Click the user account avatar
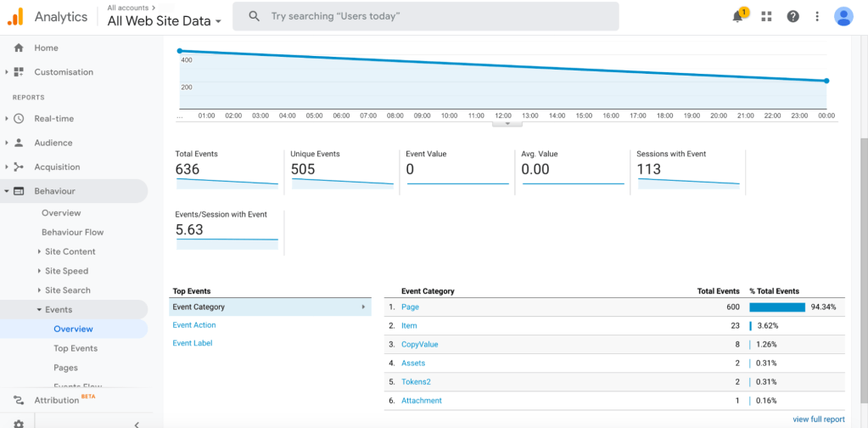 (x=843, y=16)
